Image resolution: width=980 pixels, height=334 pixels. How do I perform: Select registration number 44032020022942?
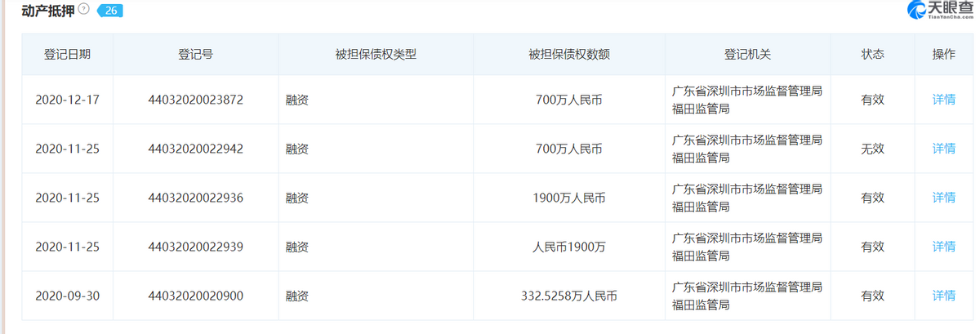click(x=196, y=149)
